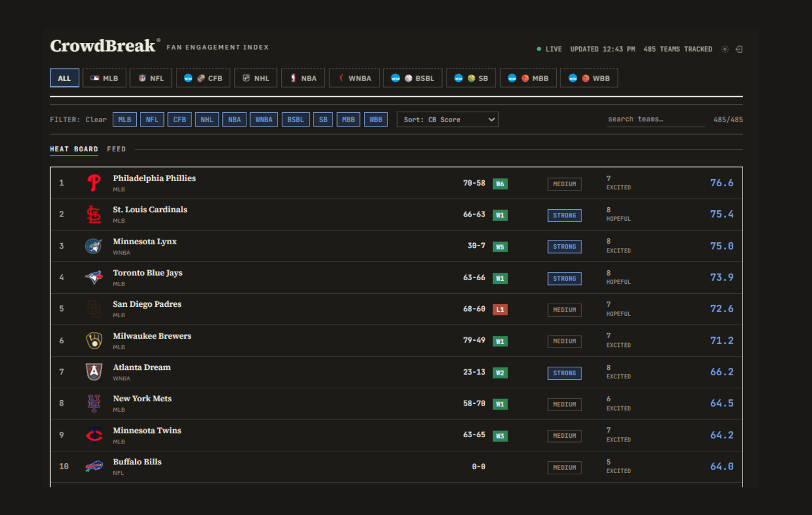Click the St. Louis Cardinals logo icon
The height and width of the screenshot is (515, 812).
point(94,214)
